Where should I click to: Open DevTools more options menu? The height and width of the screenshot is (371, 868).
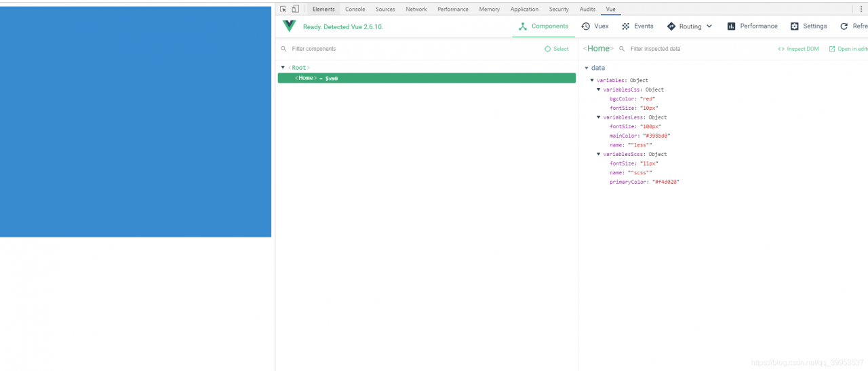[x=862, y=9]
